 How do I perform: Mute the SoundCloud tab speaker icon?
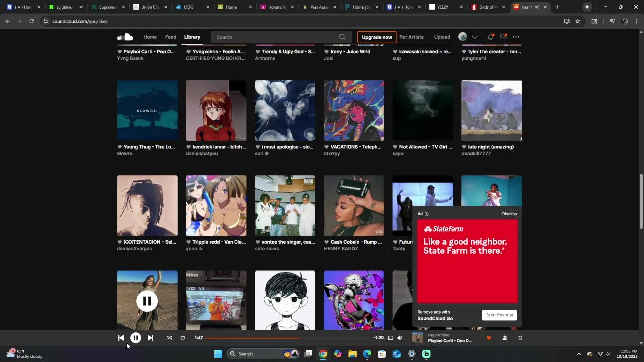(537, 7)
